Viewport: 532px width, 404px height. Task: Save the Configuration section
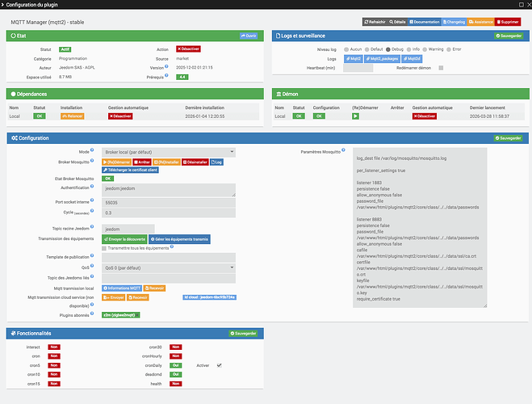pos(508,138)
